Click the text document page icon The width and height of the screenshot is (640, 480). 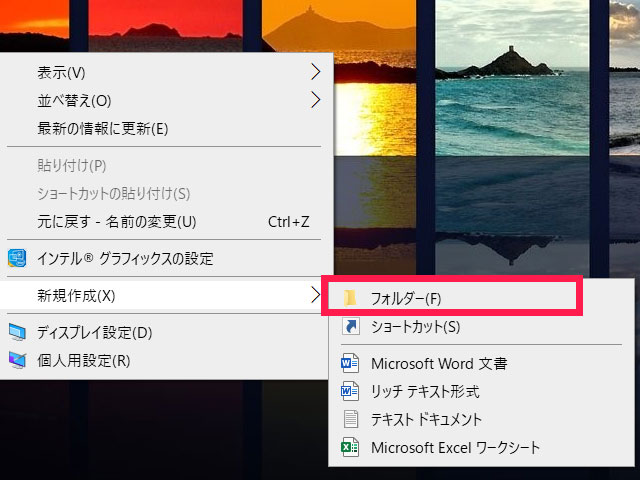351,419
